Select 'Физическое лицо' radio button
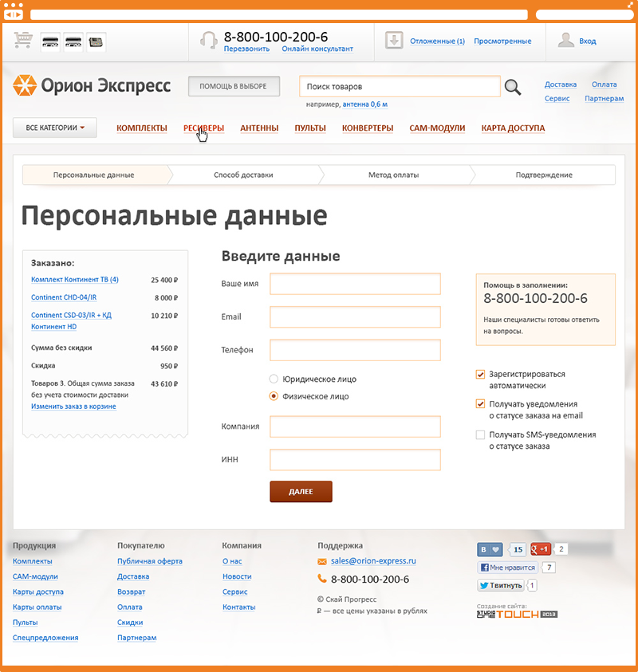 [x=274, y=396]
